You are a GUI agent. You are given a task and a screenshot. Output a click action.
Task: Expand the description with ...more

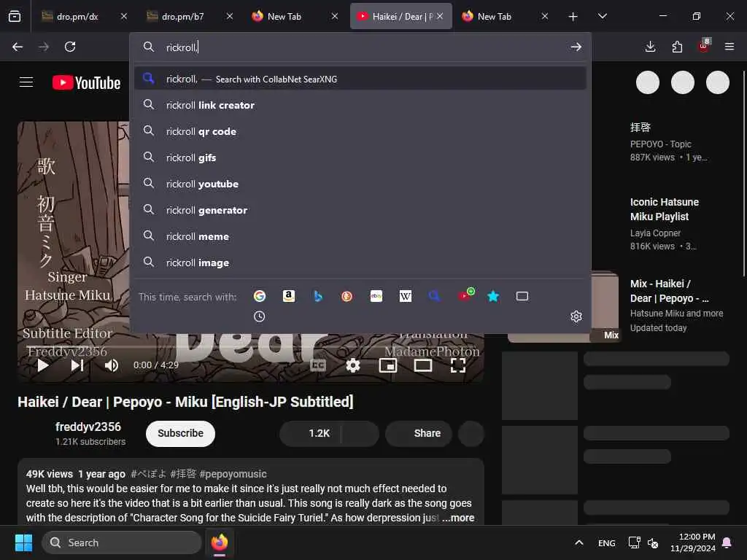tap(458, 518)
